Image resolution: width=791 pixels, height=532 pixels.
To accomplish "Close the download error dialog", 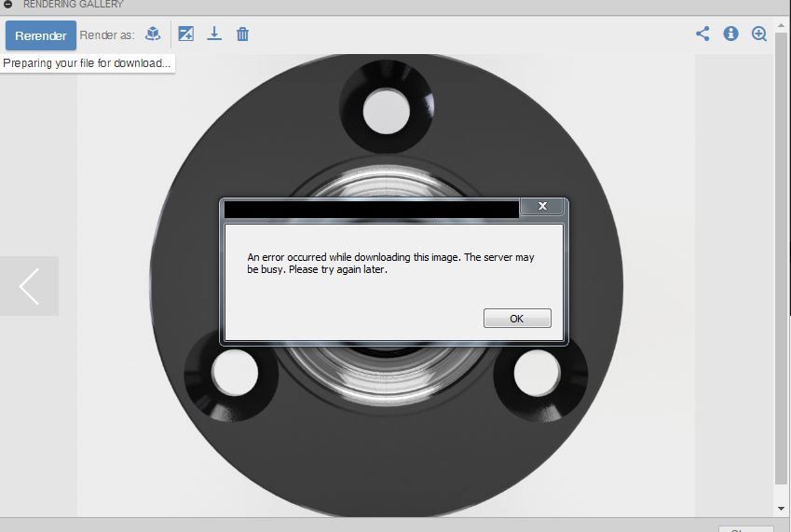I will 542,206.
